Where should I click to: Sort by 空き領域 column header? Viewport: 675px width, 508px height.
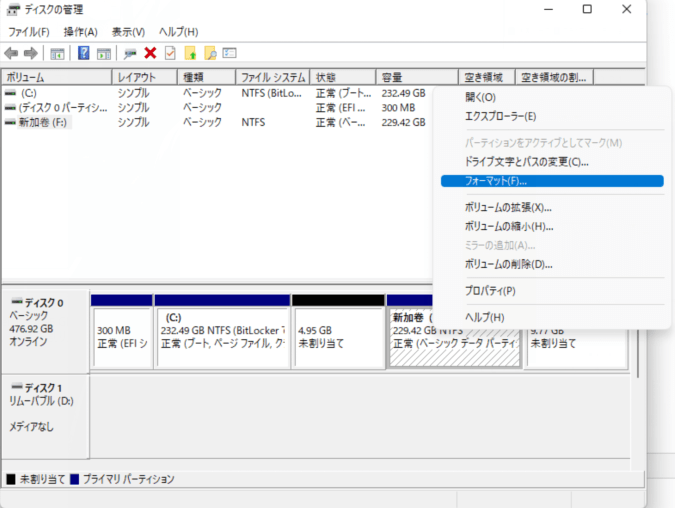click(x=487, y=77)
